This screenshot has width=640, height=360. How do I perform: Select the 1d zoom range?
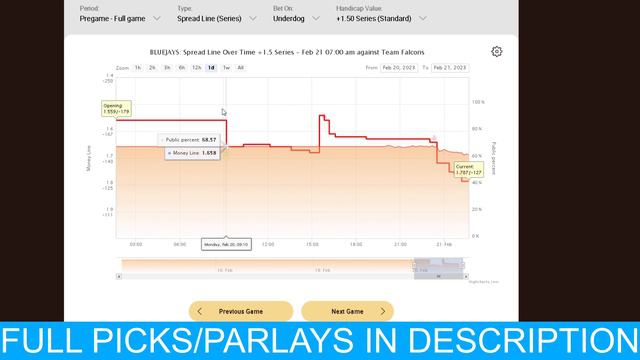coord(211,68)
